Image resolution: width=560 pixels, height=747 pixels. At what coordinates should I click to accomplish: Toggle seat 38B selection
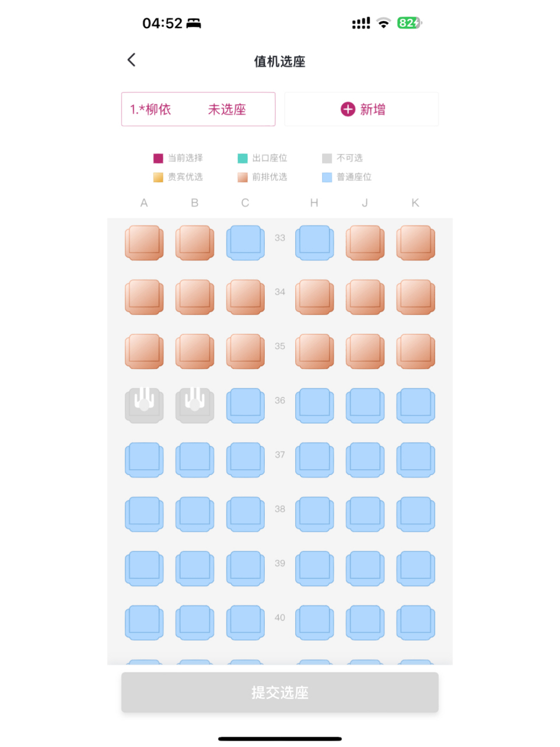click(x=195, y=514)
